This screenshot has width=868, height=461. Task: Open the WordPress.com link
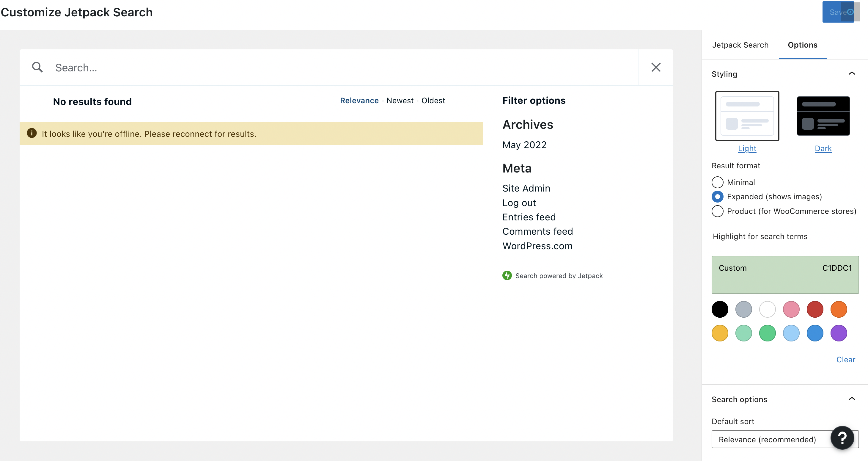tap(537, 246)
